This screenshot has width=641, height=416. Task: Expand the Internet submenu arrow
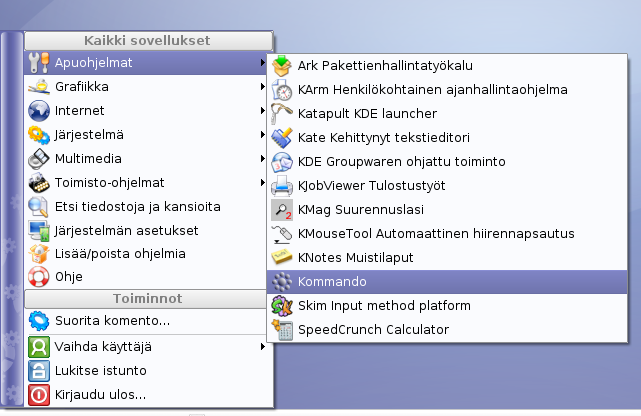[x=262, y=111]
